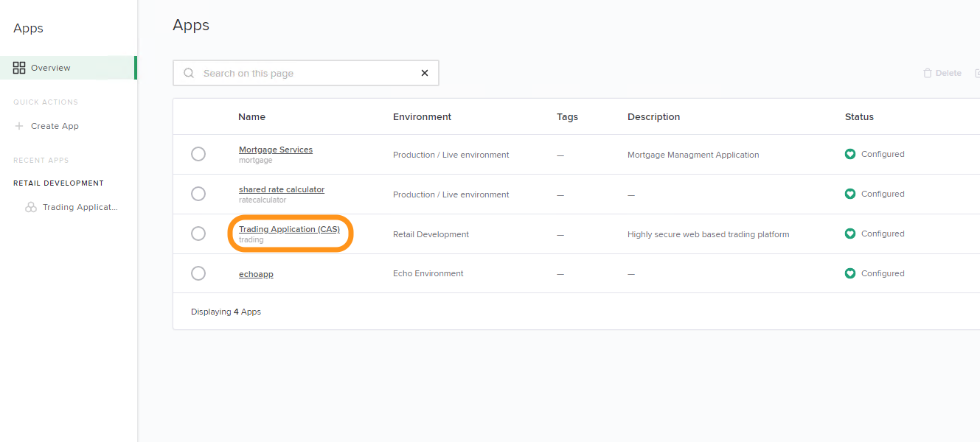Sort by the Name column header
This screenshot has width=980, height=442.
coord(251,116)
